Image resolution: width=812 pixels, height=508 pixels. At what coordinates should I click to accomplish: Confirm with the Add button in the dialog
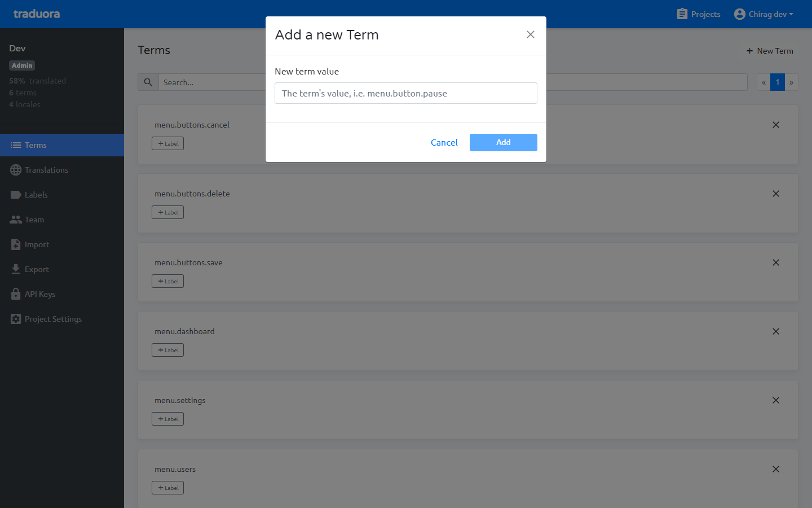point(503,142)
